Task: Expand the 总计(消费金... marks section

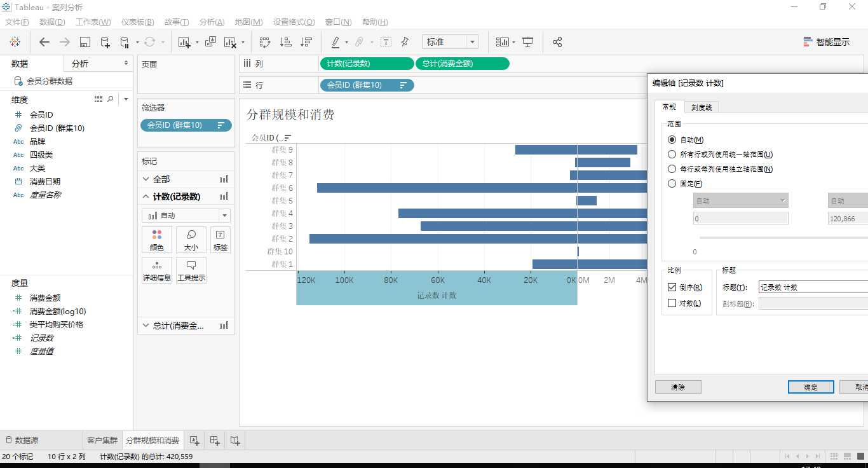Action: [x=146, y=326]
